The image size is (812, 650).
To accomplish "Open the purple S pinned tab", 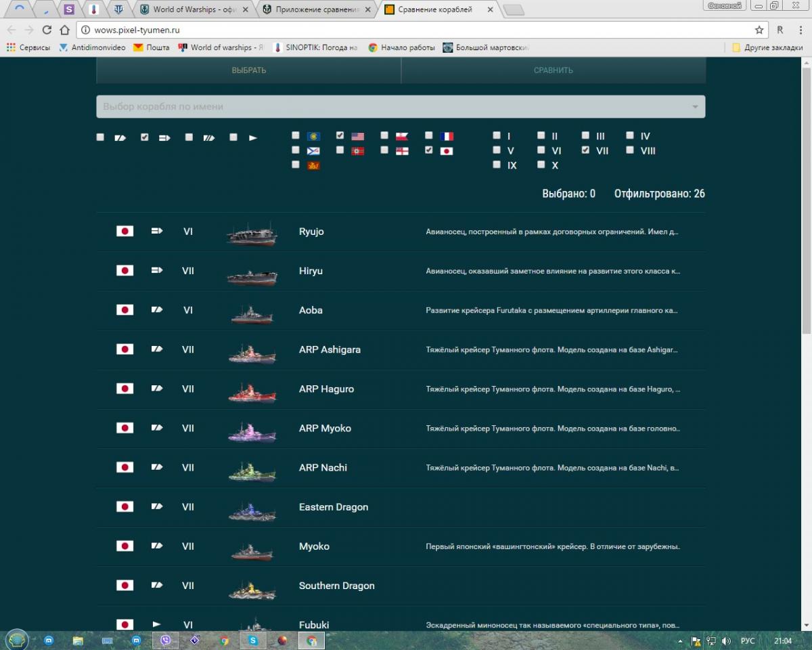I will [69, 9].
